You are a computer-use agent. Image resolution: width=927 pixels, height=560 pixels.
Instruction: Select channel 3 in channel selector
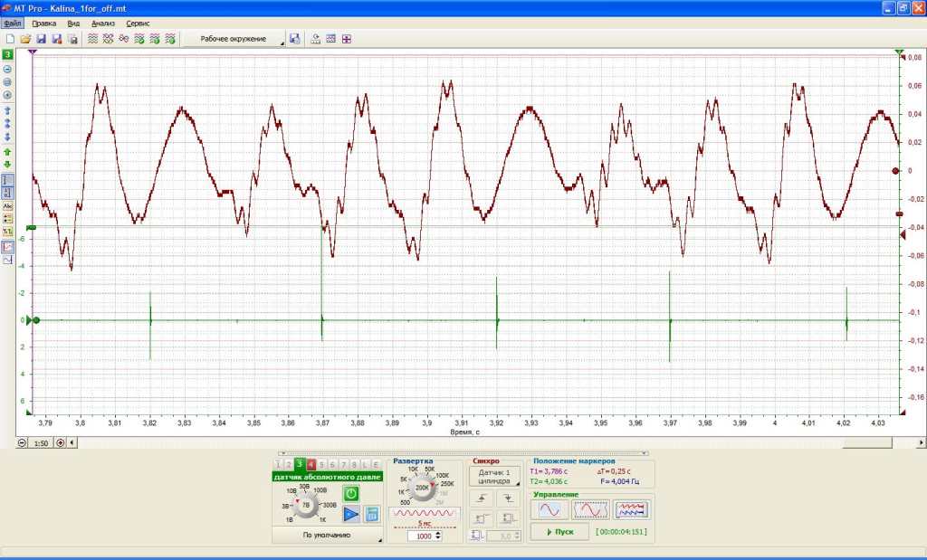click(x=300, y=465)
